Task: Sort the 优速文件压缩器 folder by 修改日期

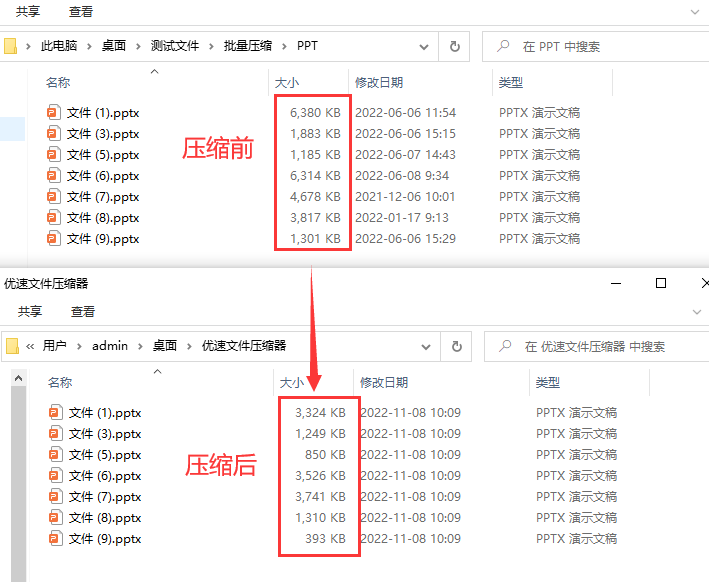Action: 384,383
